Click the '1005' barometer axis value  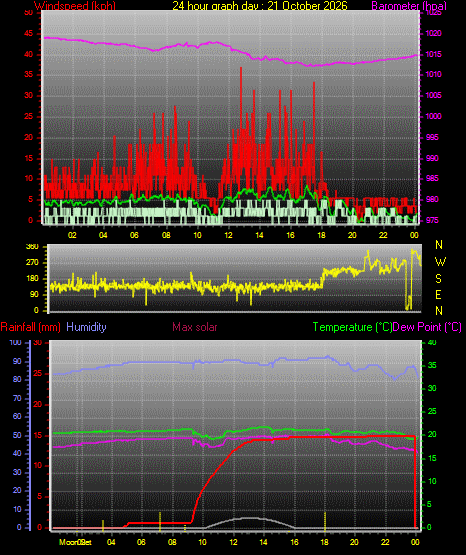point(432,95)
